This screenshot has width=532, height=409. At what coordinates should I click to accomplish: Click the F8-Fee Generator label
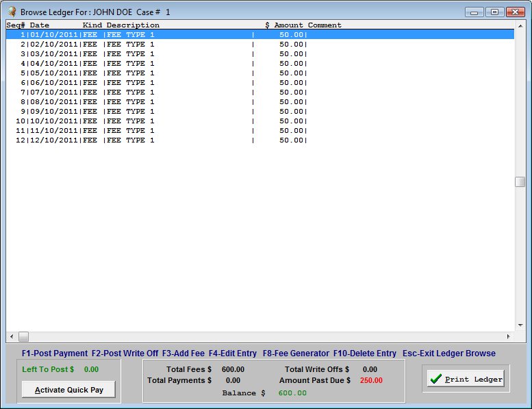pos(296,354)
